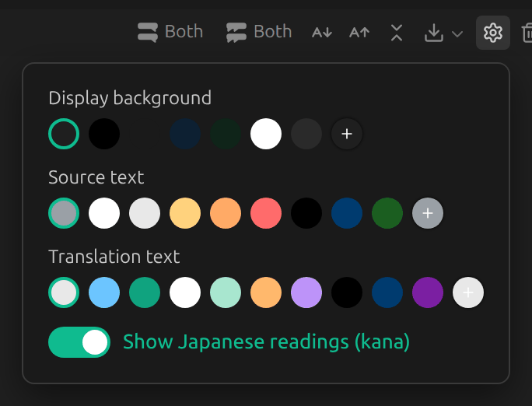Choose purple translation text color
532x406 pixels.
point(428,292)
